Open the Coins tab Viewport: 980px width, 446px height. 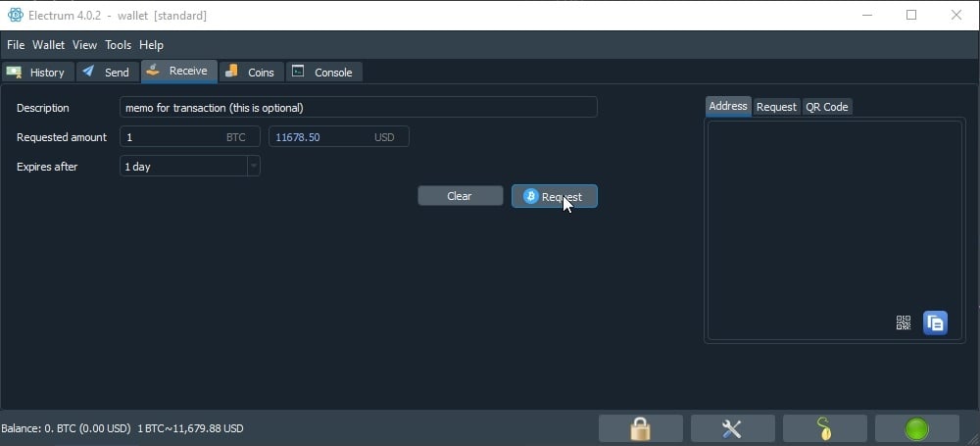coord(252,72)
